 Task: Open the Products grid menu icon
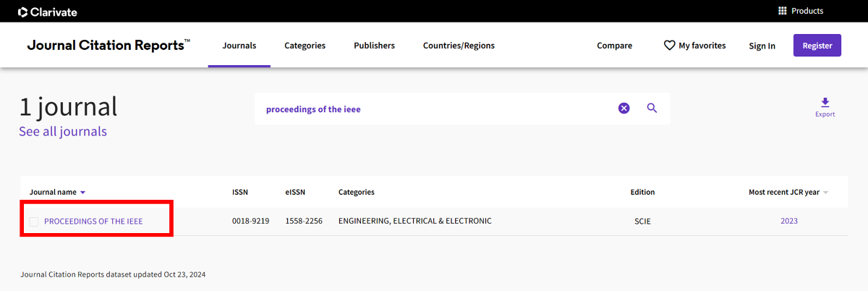(x=782, y=11)
